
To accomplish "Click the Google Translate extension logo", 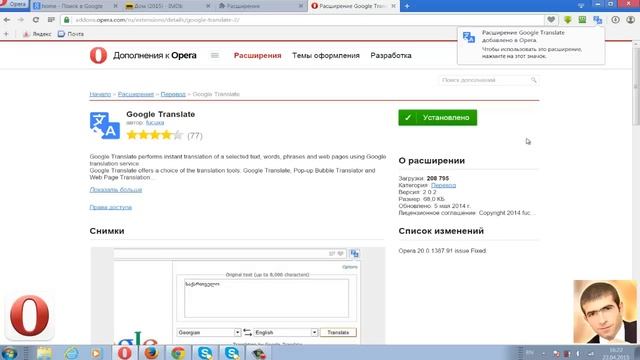I will pos(105,125).
